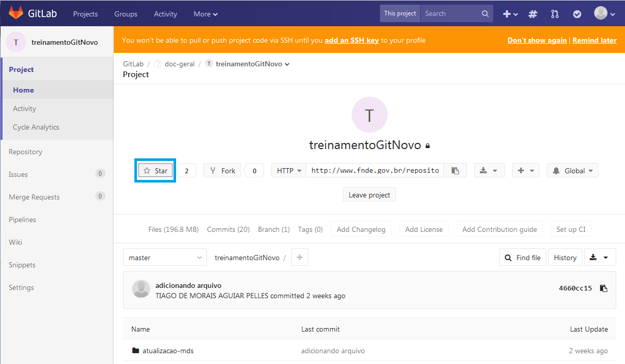
Task: Copy commit SHA 4660cc15 to clipboard
Action: pos(604,288)
